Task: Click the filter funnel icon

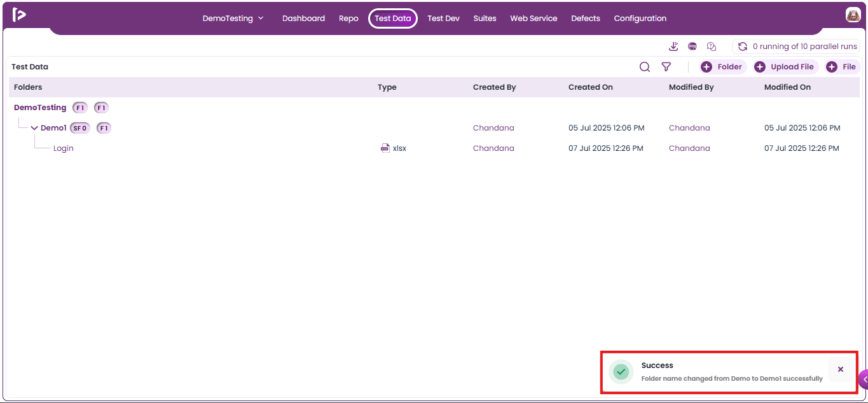Action: point(666,67)
